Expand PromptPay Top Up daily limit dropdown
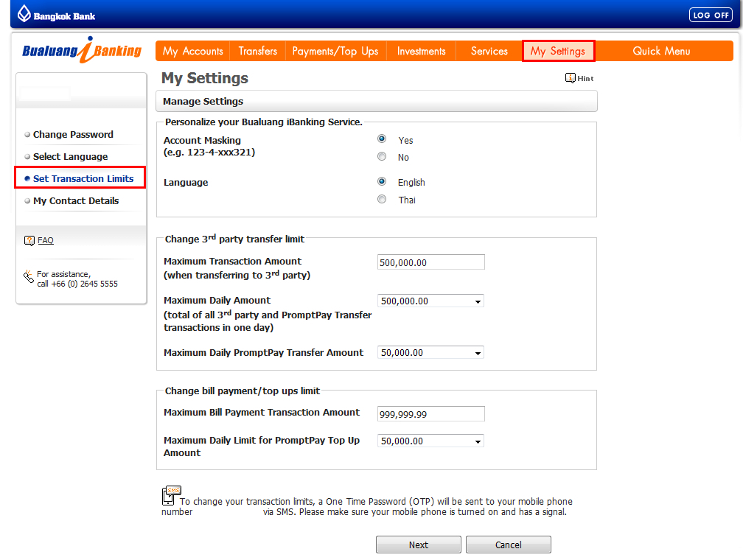Viewport: 743px width, 560px height. coord(430,441)
